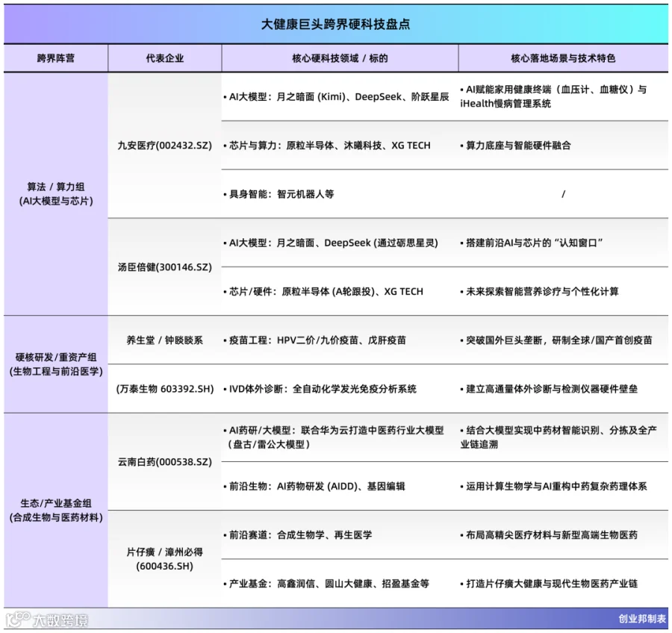Screen dimensions: 672x633
Task: Click the 创业邦制表 credit in footer
Action: tap(641, 618)
